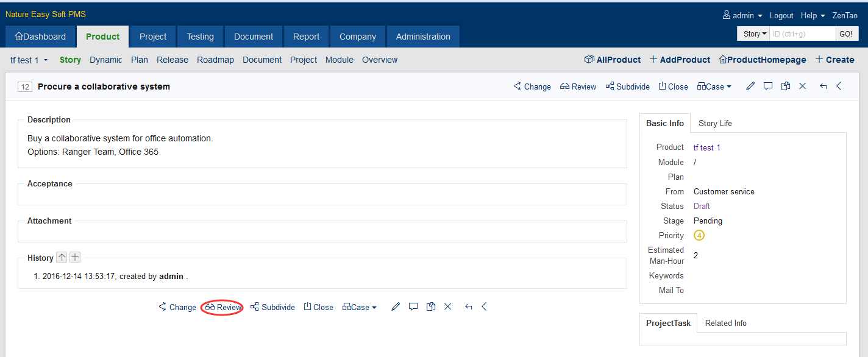This screenshot has width=868, height=357.
Task: Click the circled Review button at the bottom
Action: 222,308
